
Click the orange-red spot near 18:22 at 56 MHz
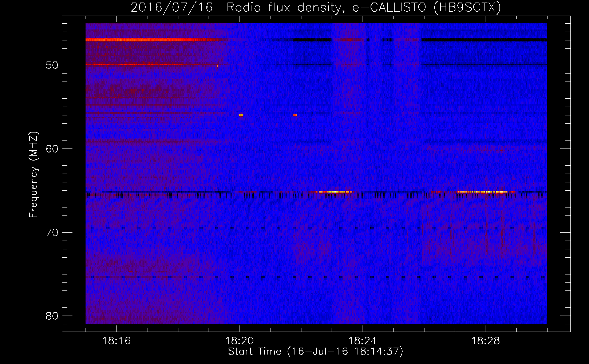[295, 115]
